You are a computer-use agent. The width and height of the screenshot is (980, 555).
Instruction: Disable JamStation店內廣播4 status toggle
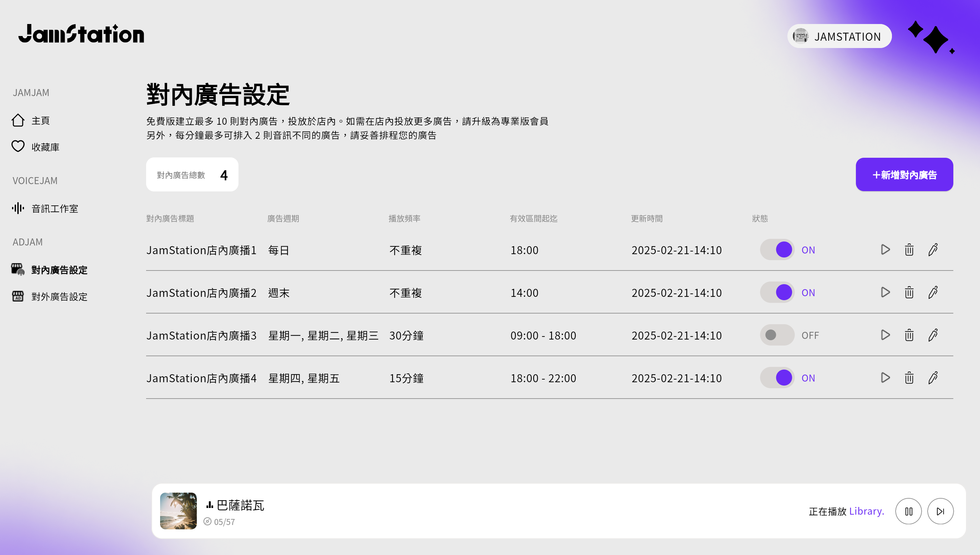pos(777,378)
